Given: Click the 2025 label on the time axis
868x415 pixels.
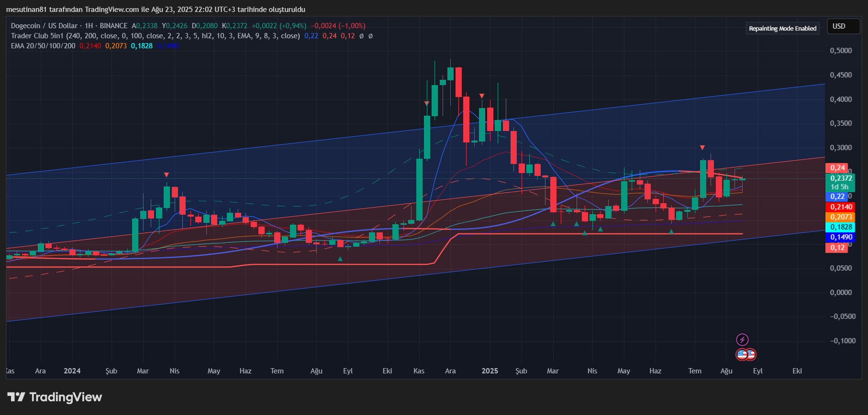Looking at the screenshot, I should (490, 371).
